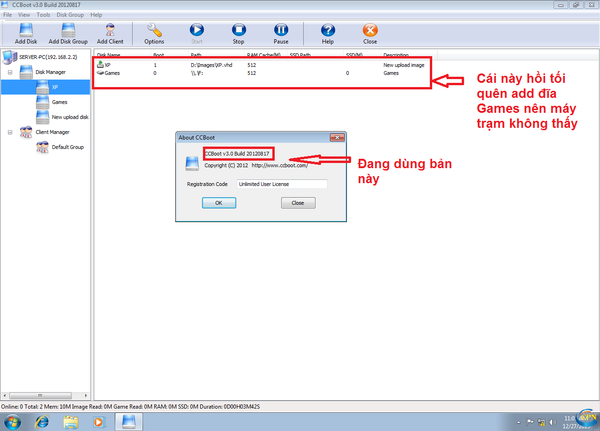Image resolution: width=600 pixels, height=431 pixels.
Task: Open the Help menu in the menu bar
Action: [x=96, y=15]
